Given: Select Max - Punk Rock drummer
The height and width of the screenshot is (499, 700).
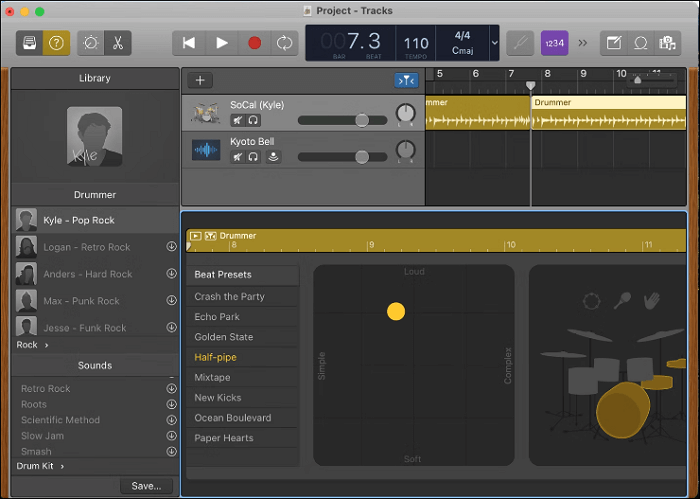Looking at the screenshot, I should point(96,300).
